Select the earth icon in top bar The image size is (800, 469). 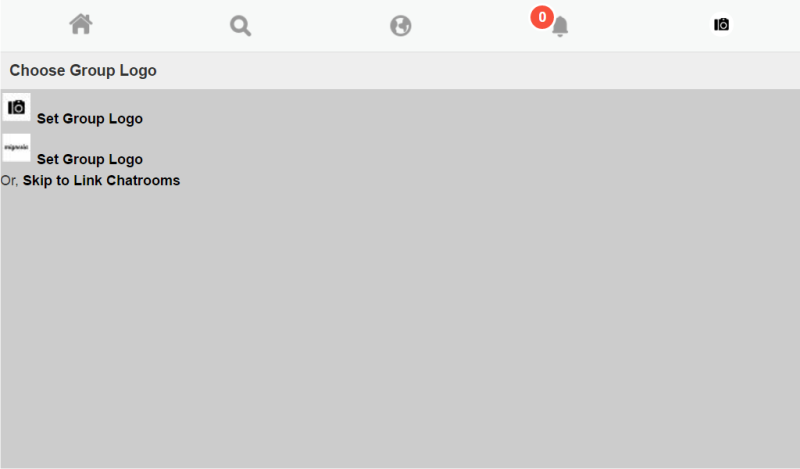click(401, 26)
